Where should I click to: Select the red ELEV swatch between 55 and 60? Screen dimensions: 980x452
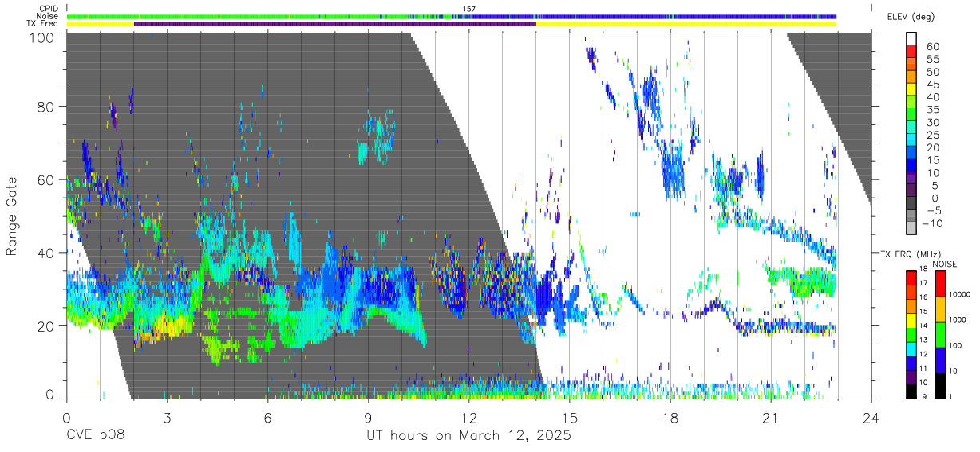pyautogui.click(x=911, y=52)
